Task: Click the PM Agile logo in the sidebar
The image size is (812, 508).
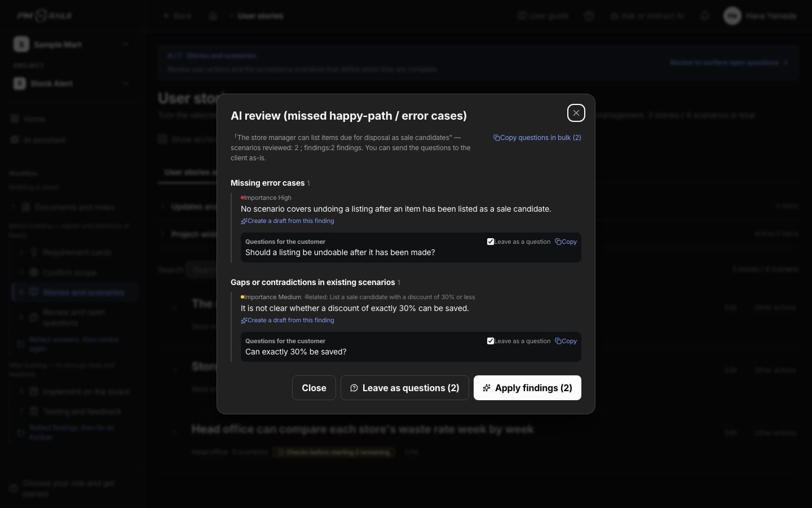Action: pos(45,16)
